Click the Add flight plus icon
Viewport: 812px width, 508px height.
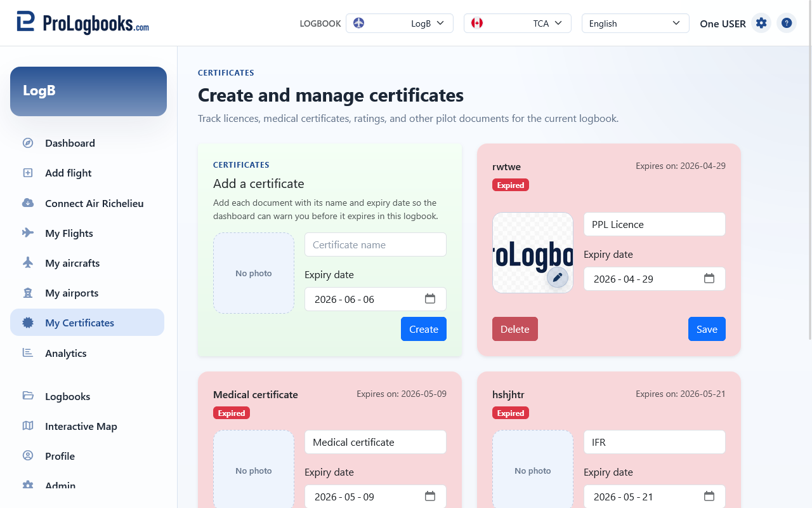[x=28, y=173]
